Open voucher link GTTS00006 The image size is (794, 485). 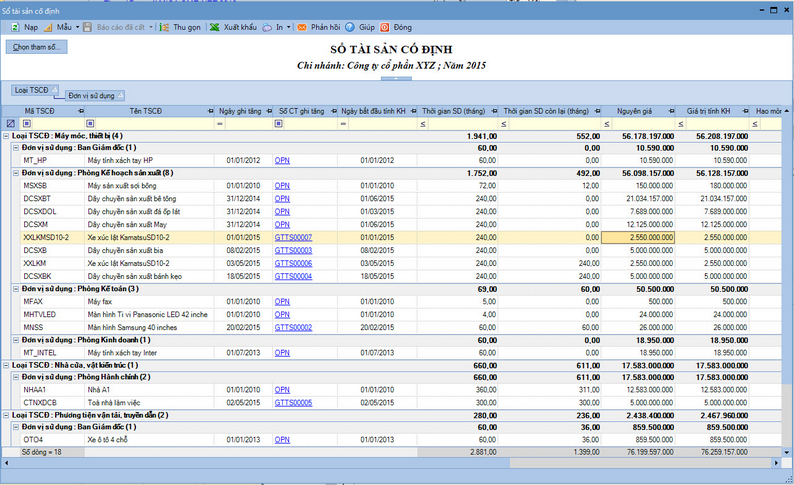tap(293, 263)
